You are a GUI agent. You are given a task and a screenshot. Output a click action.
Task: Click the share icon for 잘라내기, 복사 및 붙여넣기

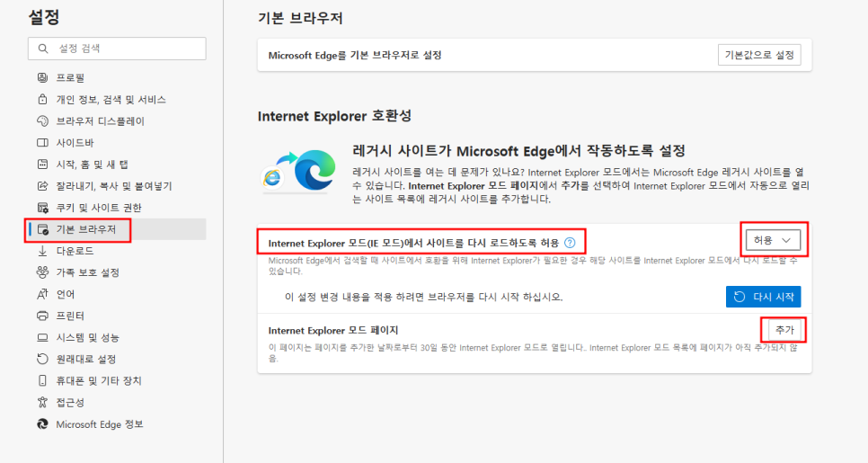pyautogui.click(x=42, y=185)
